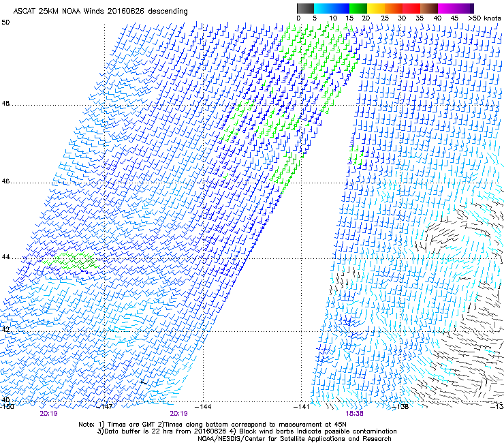504x443 pixels.
Task: Click the 'Note: 1) Times are GMT' line
Action: pos(212,425)
